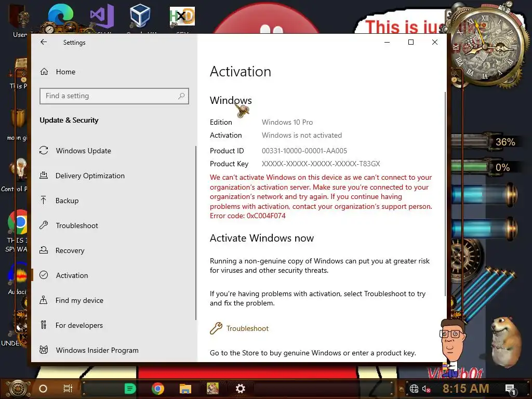Viewport: 532px width, 399px height.
Task: Open the Action Center notification icon
Action: pyautogui.click(x=511, y=389)
